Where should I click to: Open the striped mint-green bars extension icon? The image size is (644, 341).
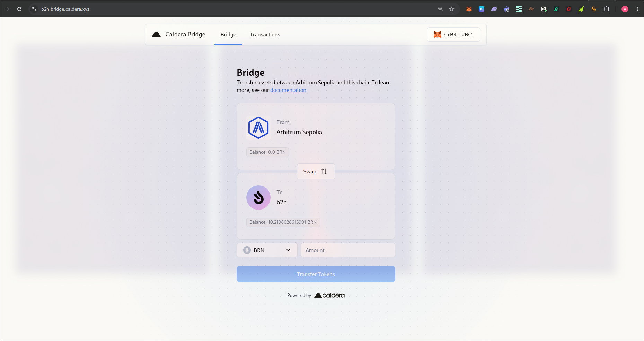click(x=519, y=9)
